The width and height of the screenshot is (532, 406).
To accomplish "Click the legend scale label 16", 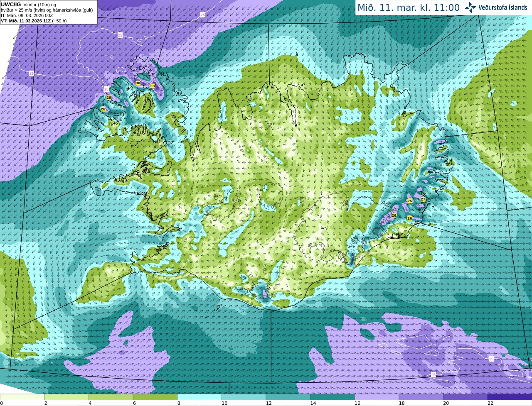I will click(x=357, y=403).
